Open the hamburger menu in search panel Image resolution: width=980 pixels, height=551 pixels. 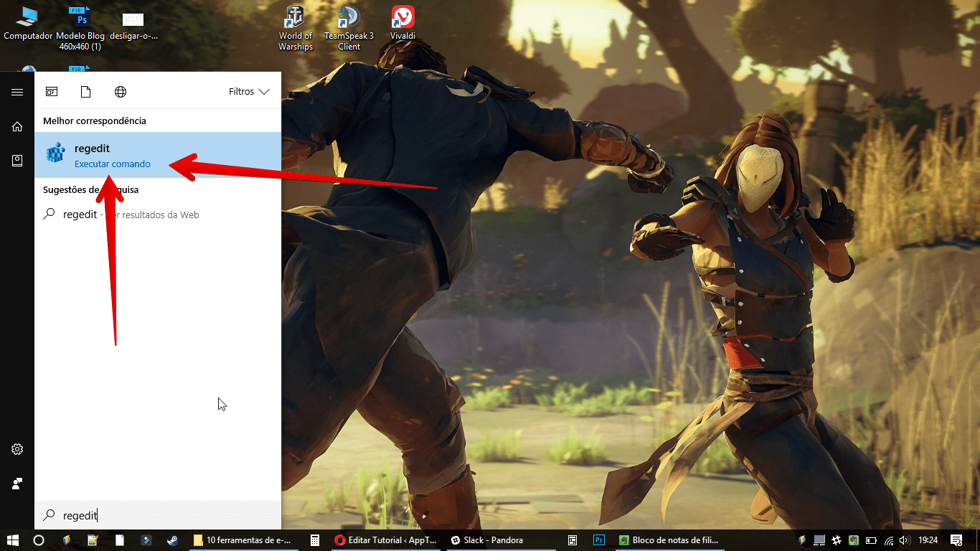(17, 92)
